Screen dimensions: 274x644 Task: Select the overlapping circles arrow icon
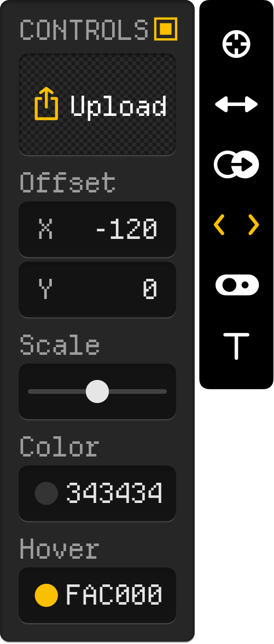[236, 165]
